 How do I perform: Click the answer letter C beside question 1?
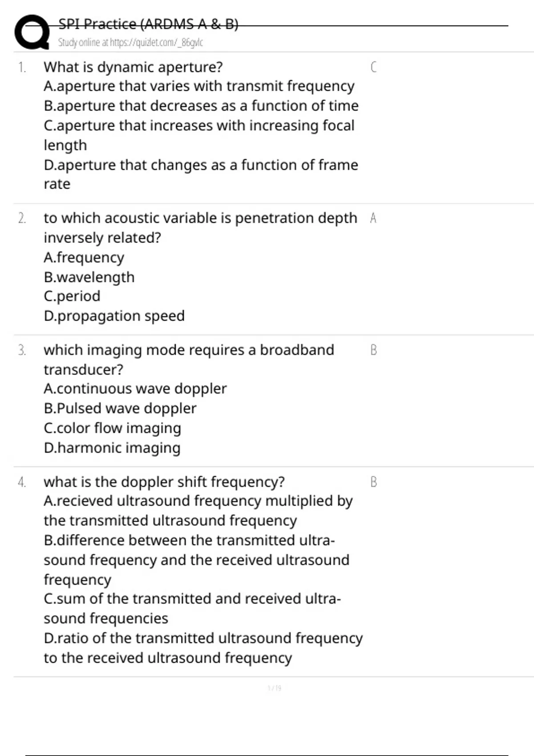tap(373, 67)
